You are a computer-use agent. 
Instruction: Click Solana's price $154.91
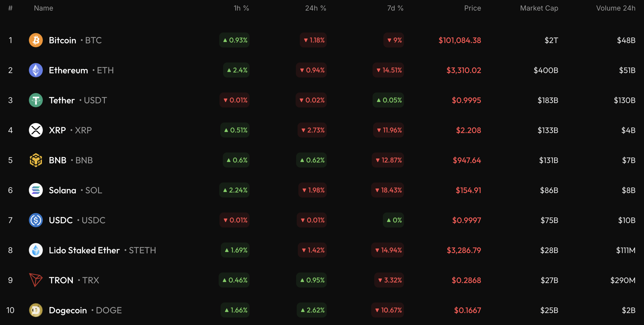tap(468, 191)
